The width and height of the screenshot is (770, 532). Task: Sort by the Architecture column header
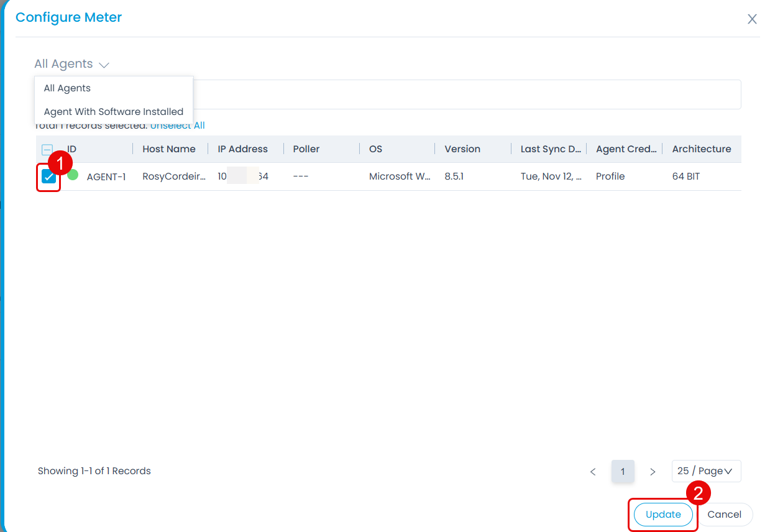701,149
